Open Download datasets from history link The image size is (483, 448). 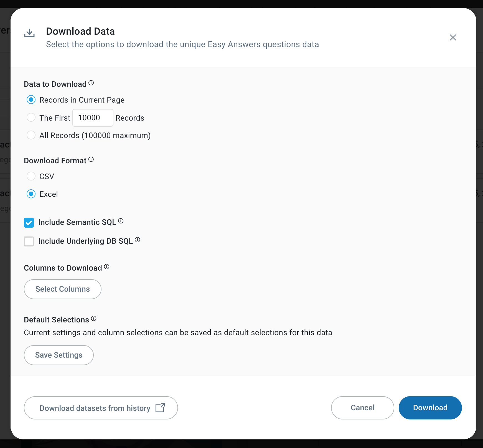coord(101,408)
